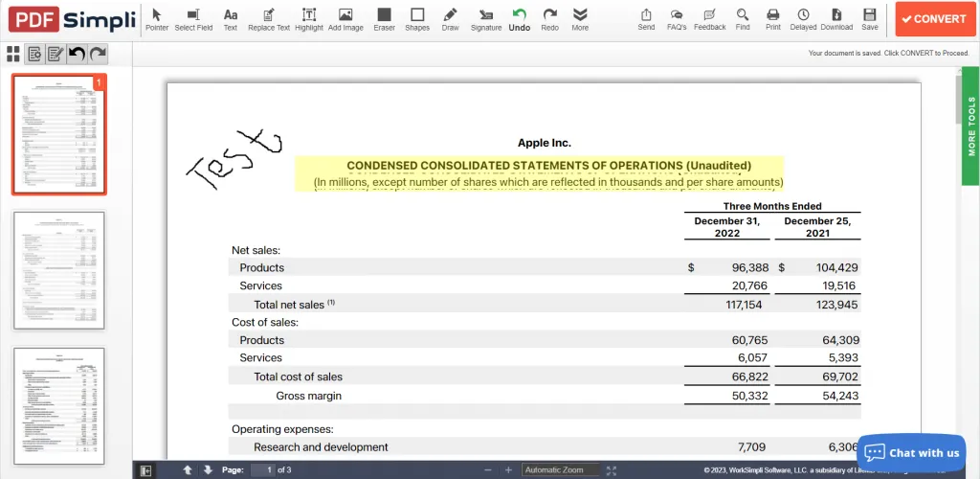Screen dimensions: 980x479
Task: Toggle thumbnail grid view in sidebar
Action: coord(13,55)
